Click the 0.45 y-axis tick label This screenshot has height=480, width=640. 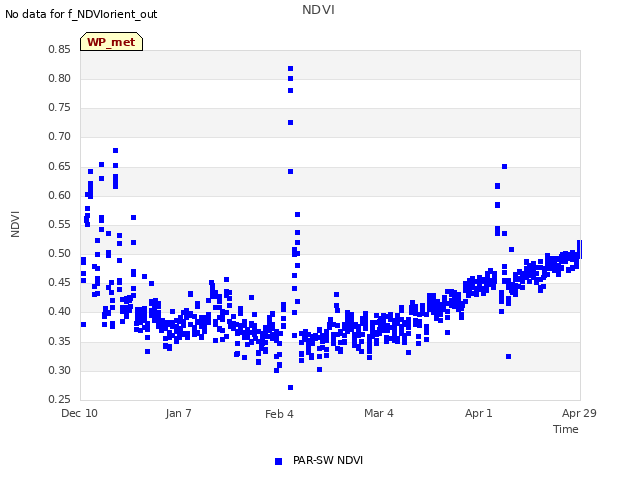(60, 282)
